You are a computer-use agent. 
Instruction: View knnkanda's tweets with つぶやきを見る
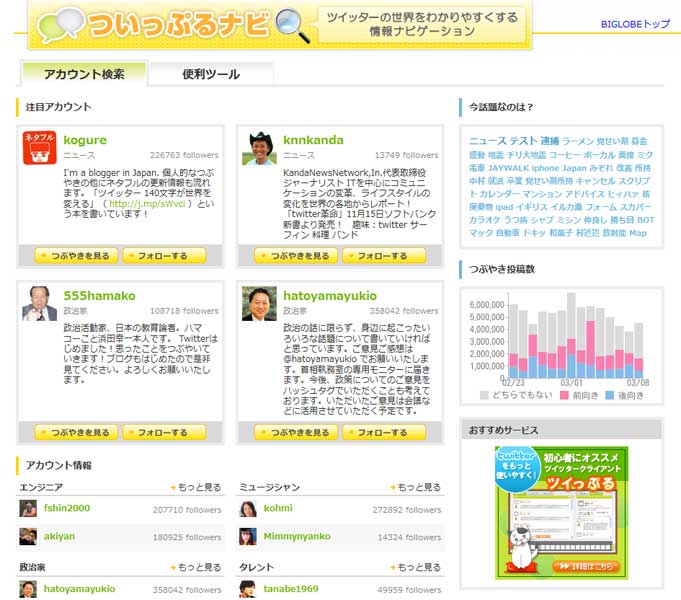coord(295,256)
